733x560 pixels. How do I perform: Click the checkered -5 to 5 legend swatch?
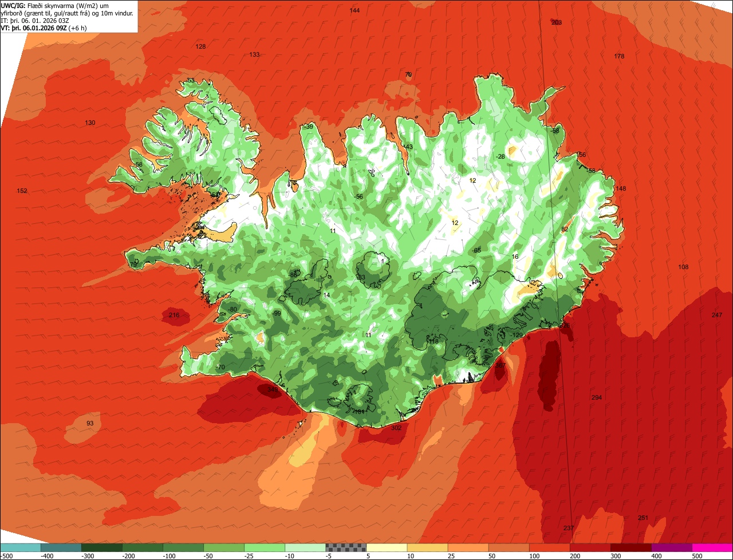tap(346, 547)
